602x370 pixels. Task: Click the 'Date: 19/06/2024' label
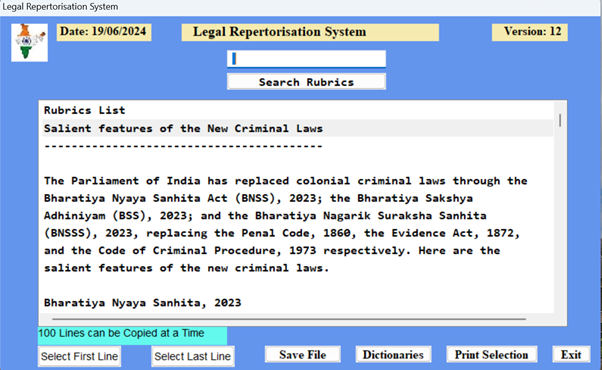104,32
